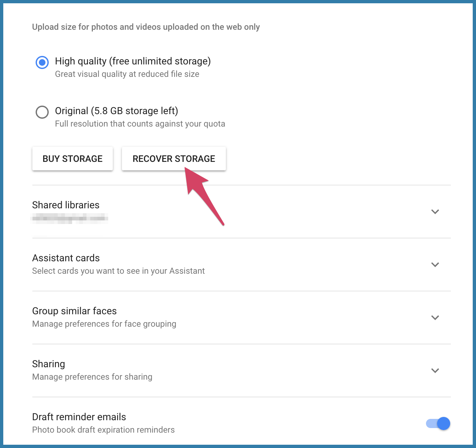The image size is (476, 448).
Task: Expand Shared libraries with its chevron arrow
Action: [435, 212]
